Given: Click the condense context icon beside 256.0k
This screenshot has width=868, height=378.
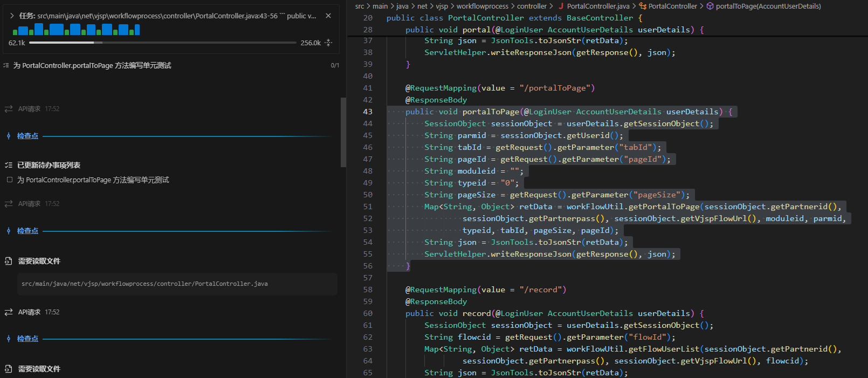Looking at the screenshot, I should coord(328,43).
